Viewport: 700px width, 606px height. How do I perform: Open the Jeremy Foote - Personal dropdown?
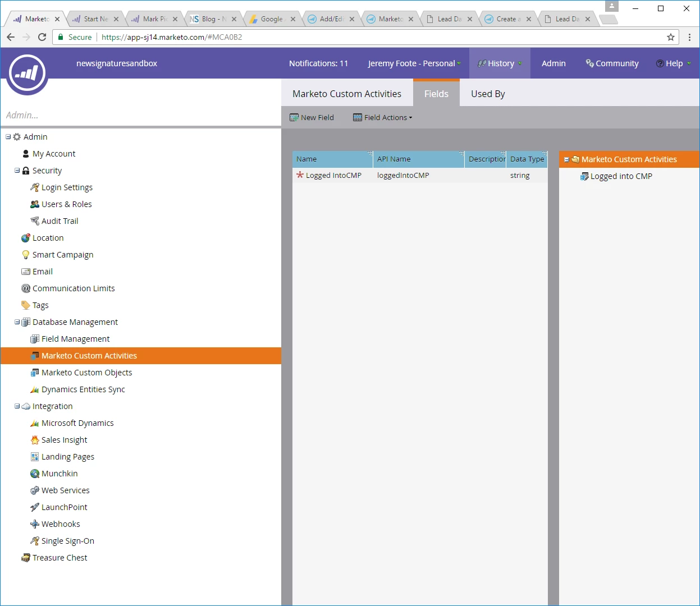(414, 63)
